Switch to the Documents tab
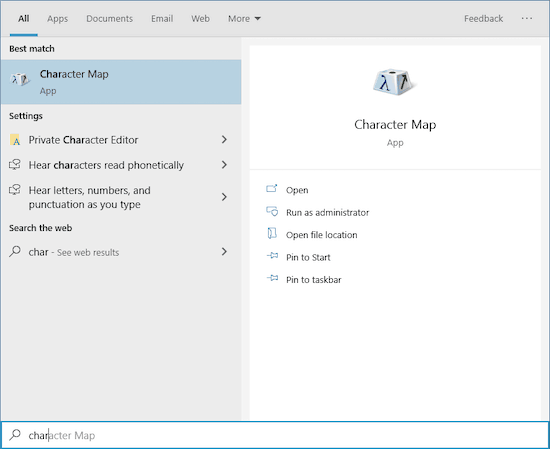 [109, 19]
